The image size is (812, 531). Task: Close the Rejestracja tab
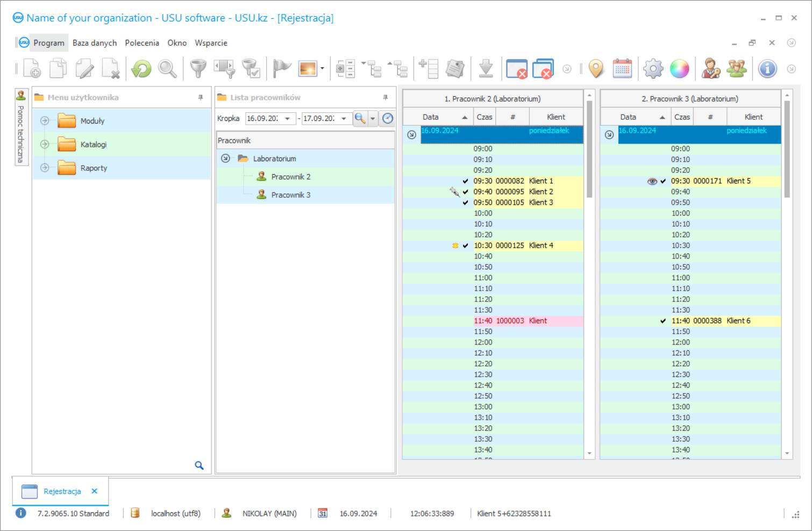pos(95,491)
